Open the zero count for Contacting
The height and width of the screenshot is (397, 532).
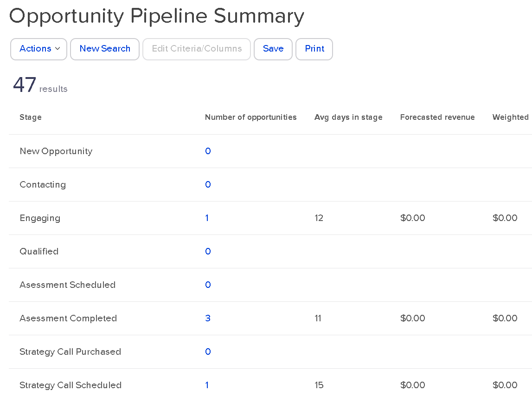(x=207, y=184)
